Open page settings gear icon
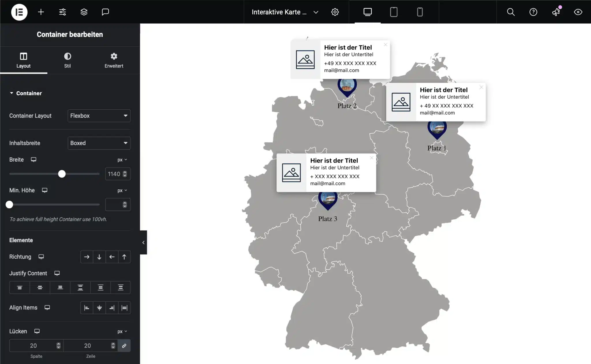This screenshot has height=364, width=591. pos(335,12)
